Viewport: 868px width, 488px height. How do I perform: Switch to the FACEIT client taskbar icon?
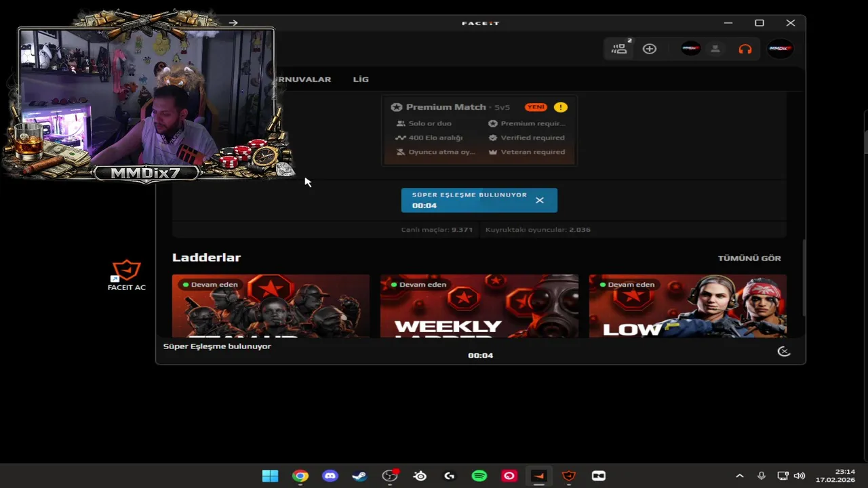point(539,476)
